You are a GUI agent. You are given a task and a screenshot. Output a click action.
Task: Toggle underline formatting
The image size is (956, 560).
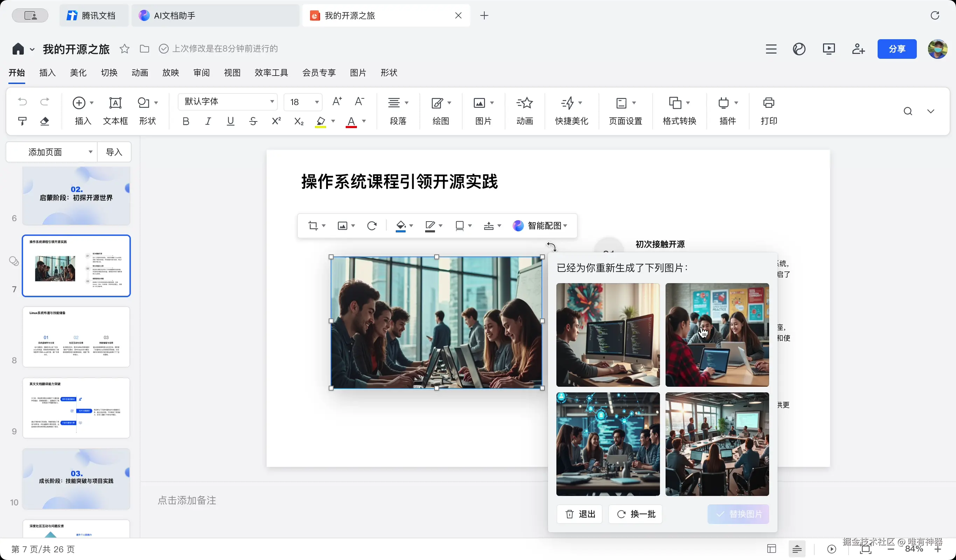230,121
